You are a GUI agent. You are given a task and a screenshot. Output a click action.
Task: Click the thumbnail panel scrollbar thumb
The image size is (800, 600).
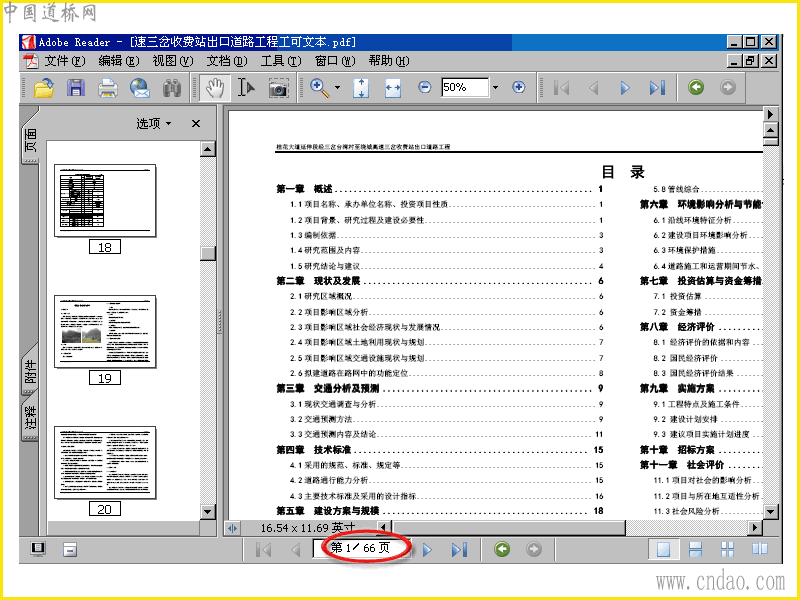208,254
